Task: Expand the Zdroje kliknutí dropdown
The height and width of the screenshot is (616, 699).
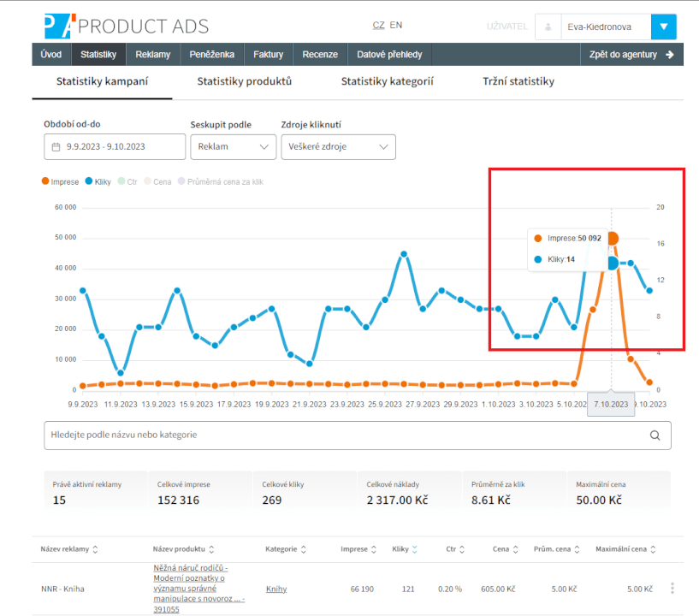Action: click(x=338, y=147)
